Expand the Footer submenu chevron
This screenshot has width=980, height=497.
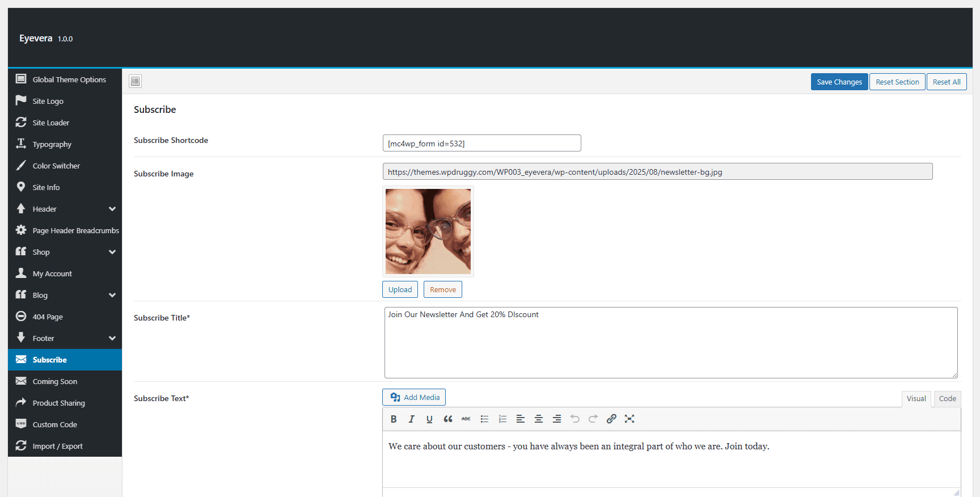112,338
